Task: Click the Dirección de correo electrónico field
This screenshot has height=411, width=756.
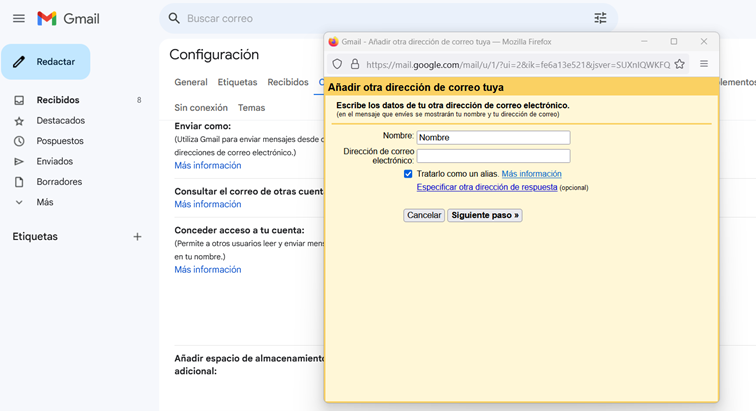Action: pyautogui.click(x=493, y=156)
